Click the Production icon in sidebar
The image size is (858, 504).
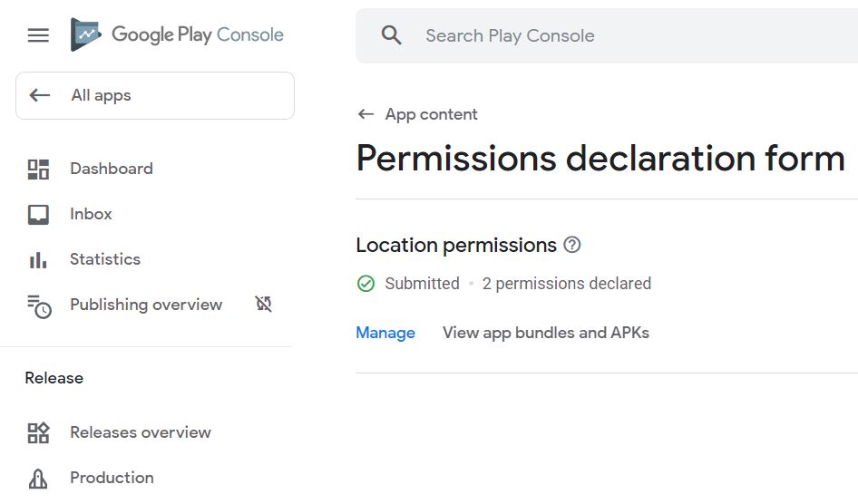point(38,478)
